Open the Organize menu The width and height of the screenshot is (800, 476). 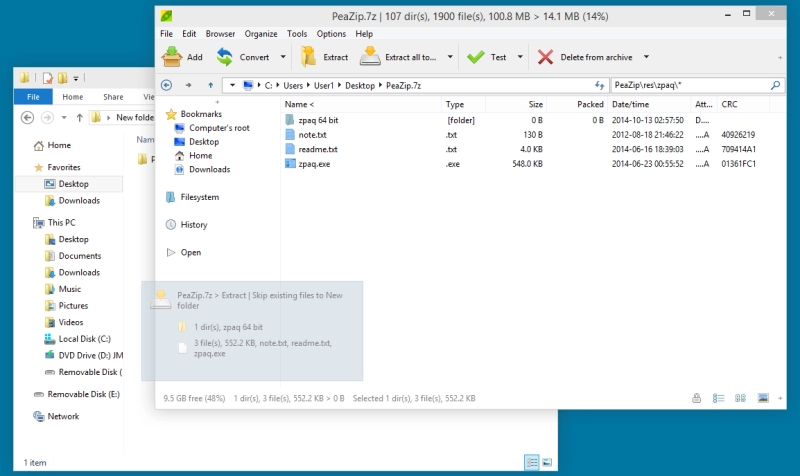(261, 34)
